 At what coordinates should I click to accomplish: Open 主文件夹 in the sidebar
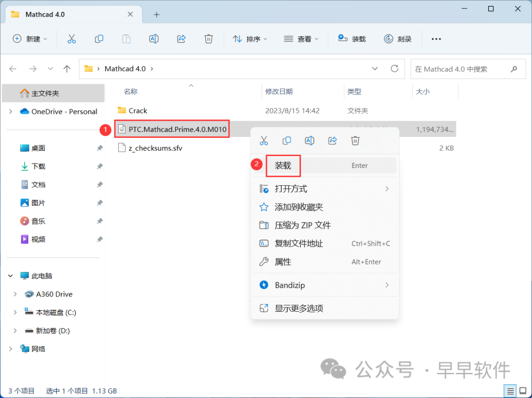(53, 93)
